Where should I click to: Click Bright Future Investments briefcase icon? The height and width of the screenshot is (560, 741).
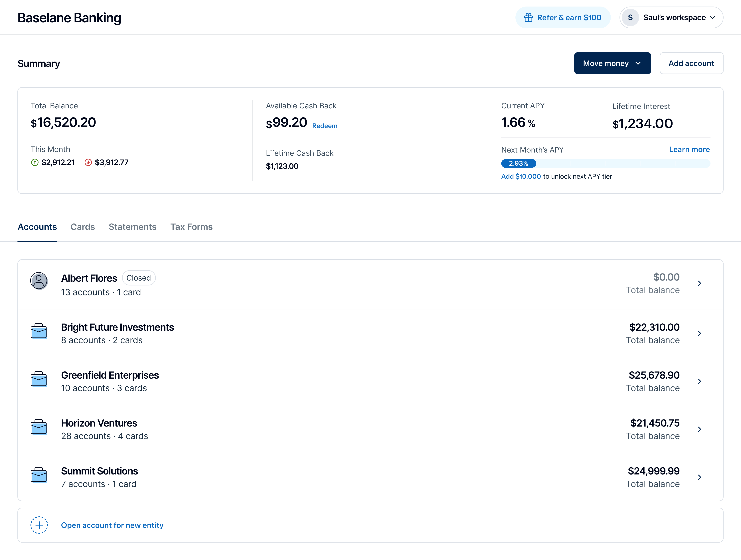[39, 331]
